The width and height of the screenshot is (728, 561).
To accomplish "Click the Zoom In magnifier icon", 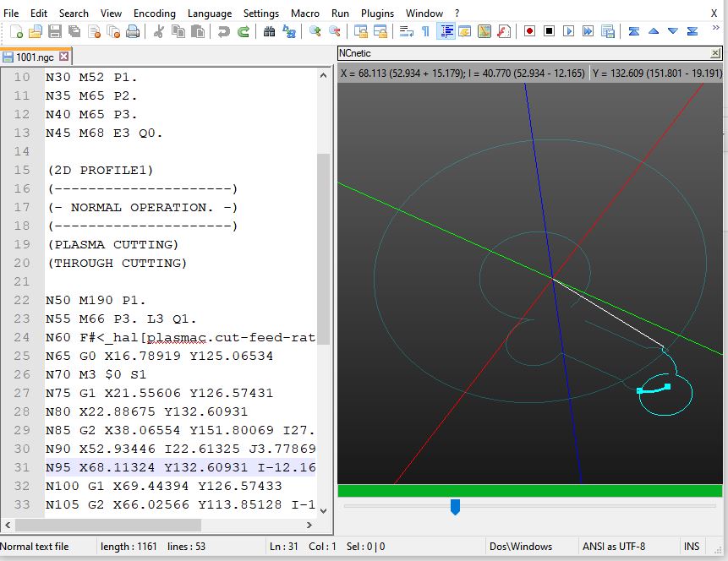I will pos(315,31).
